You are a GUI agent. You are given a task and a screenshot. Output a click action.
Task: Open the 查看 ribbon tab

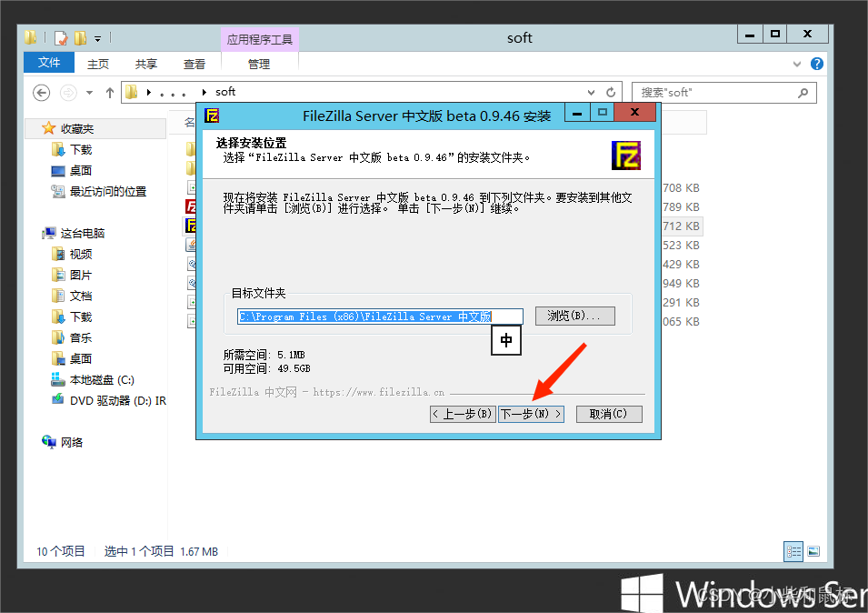click(x=195, y=65)
